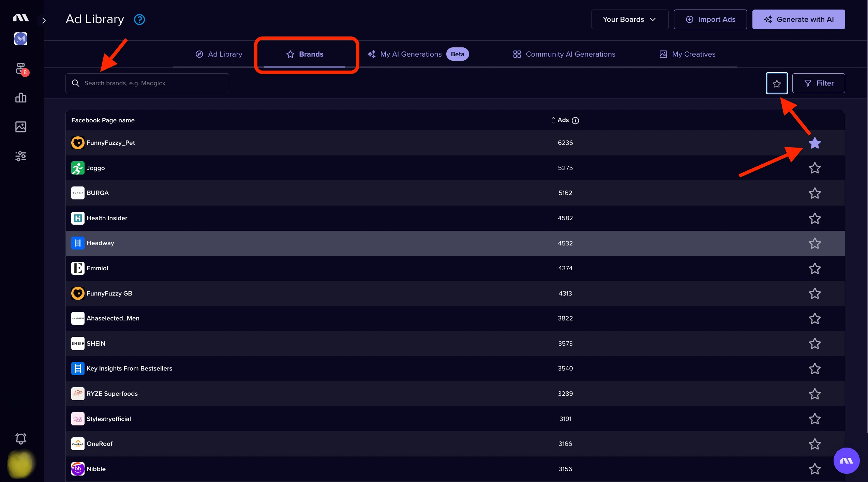Screen dimensions: 868x482
Task: Favorite FunnyFuzzy GB using its star
Action: (814, 293)
